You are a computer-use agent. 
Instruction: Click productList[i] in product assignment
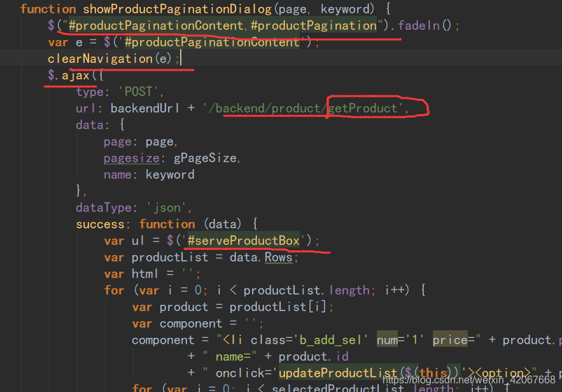point(277,307)
